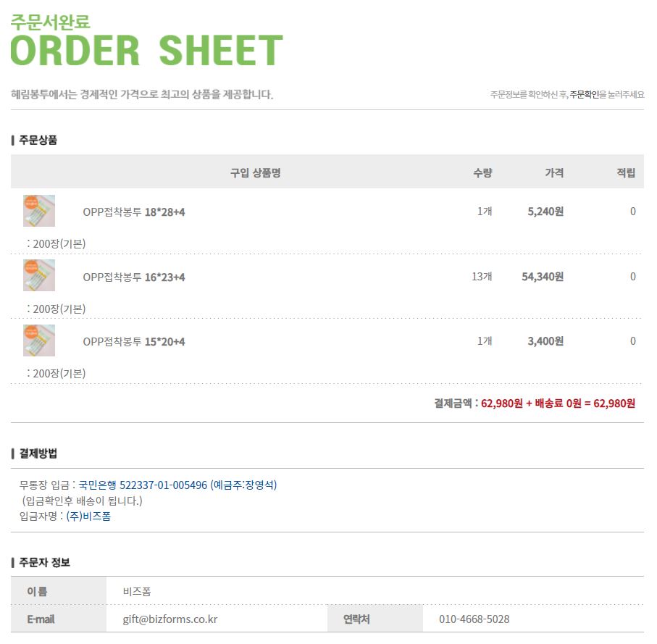This screenshot has height=644, width=657.
Task: Select the 수량 column header
Action: tap(482, 172)
